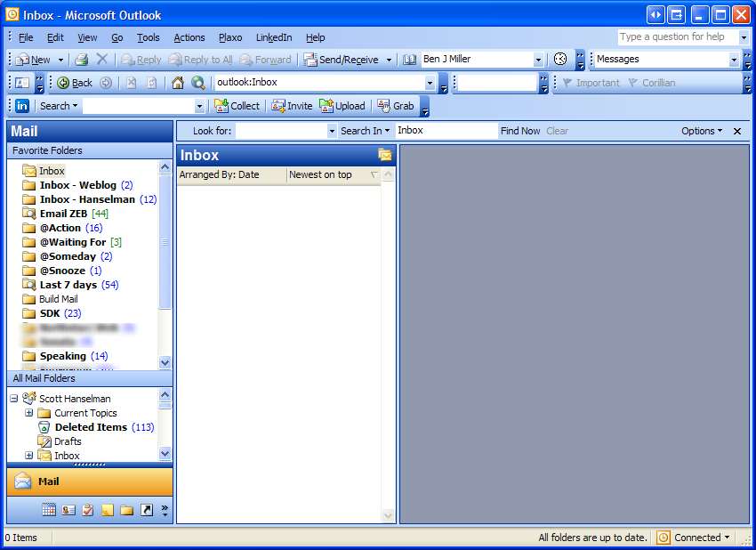Open the Notes icon in the navigation pane
This screenshot has width=756, height=550.
(108, 509)
